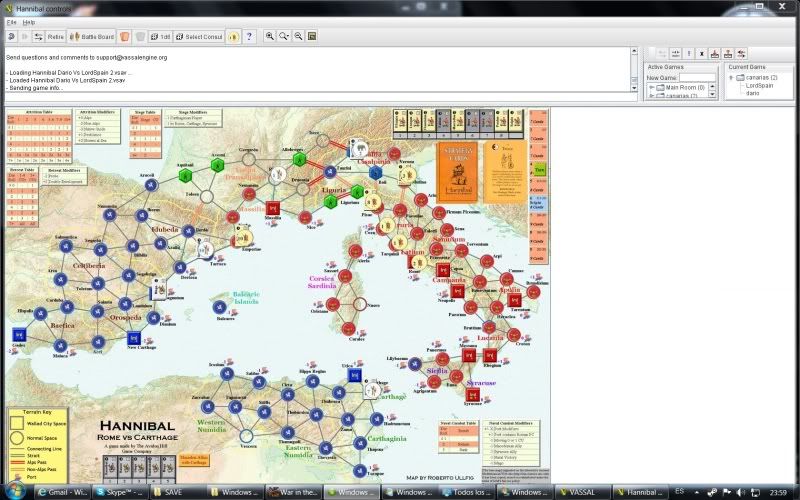The height and width of the screenshot is (500, 800).
Task: Open the File menu
Action: point(11,22)
